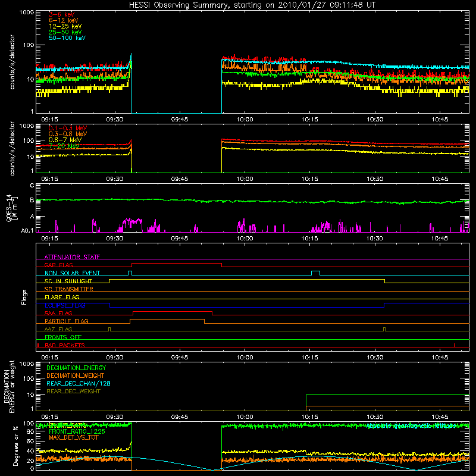Click the BAD_PACKETS flag label

[65, 345]
